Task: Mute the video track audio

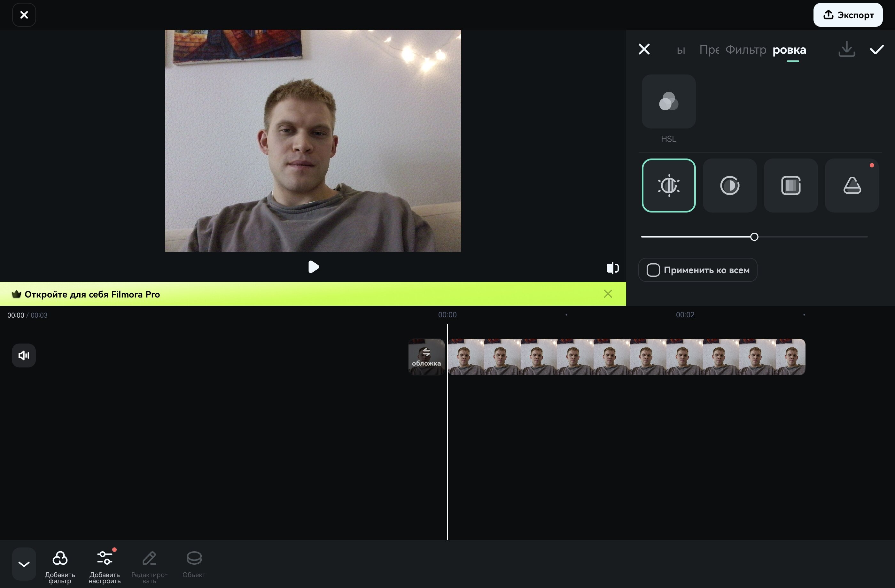Action: coord(24,355)
